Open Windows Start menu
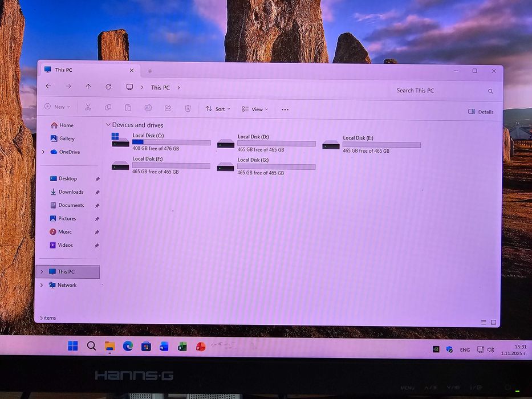Viewport: 532px width, 399px height. pos(72,346)
